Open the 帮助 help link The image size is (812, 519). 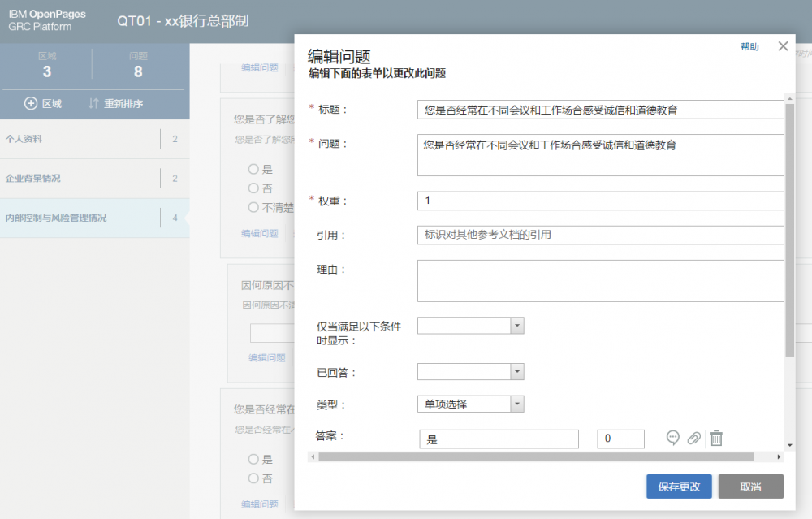pos(749,46)
